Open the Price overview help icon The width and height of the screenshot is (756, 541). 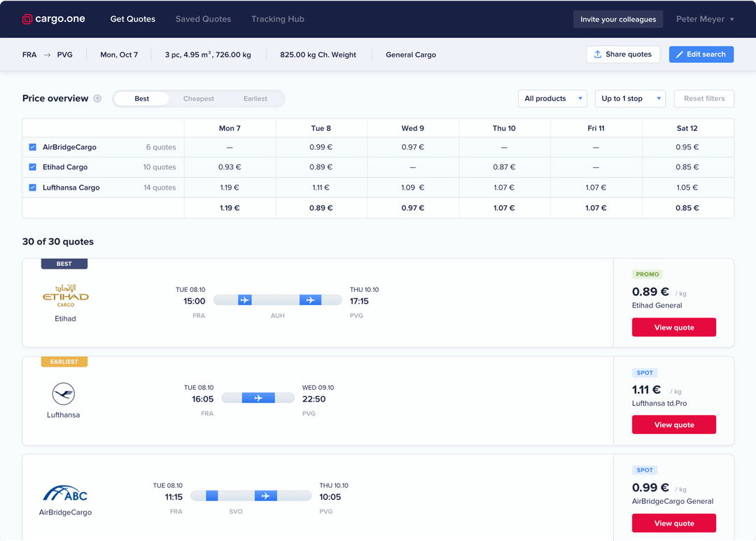(x=97, y=98)
